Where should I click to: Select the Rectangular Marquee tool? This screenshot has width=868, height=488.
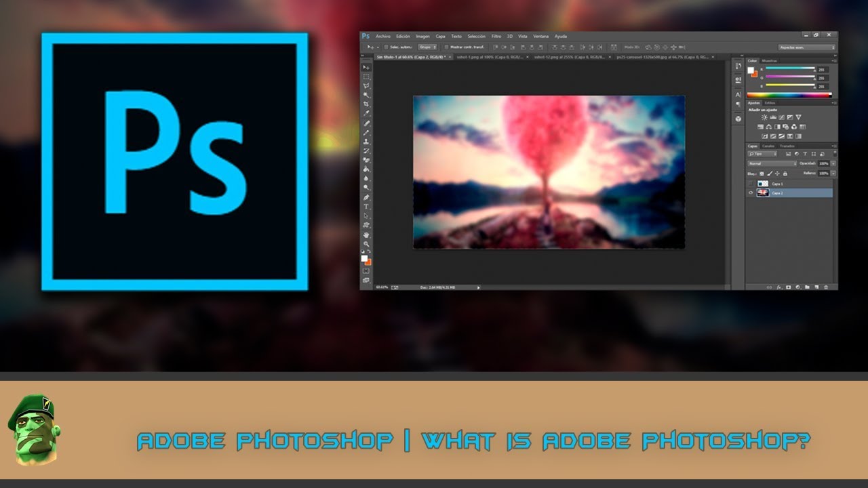[366, 77]
